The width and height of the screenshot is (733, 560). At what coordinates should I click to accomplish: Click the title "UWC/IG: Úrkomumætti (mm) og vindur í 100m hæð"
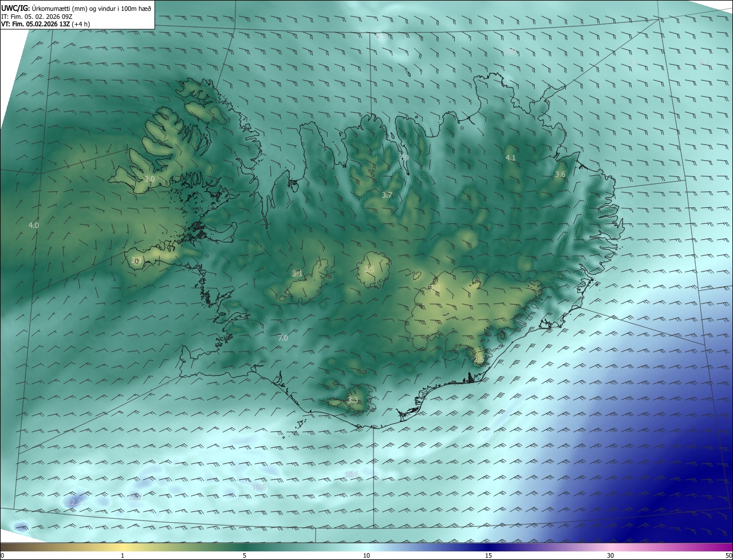[76, 8]
